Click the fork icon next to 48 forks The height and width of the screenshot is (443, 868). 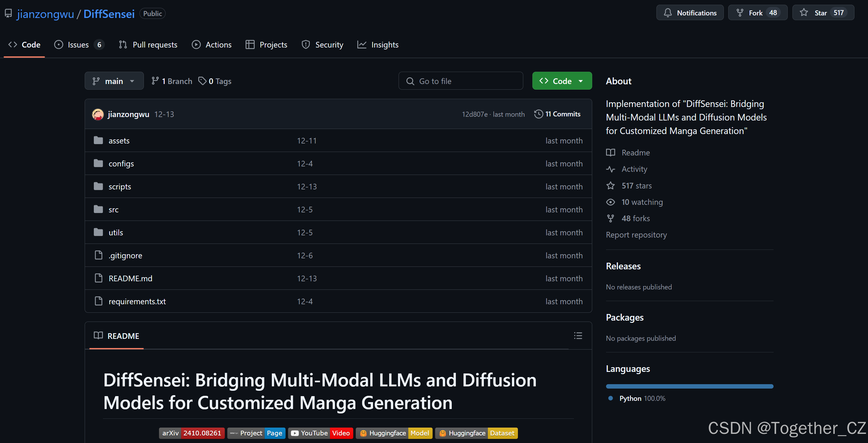610,218
